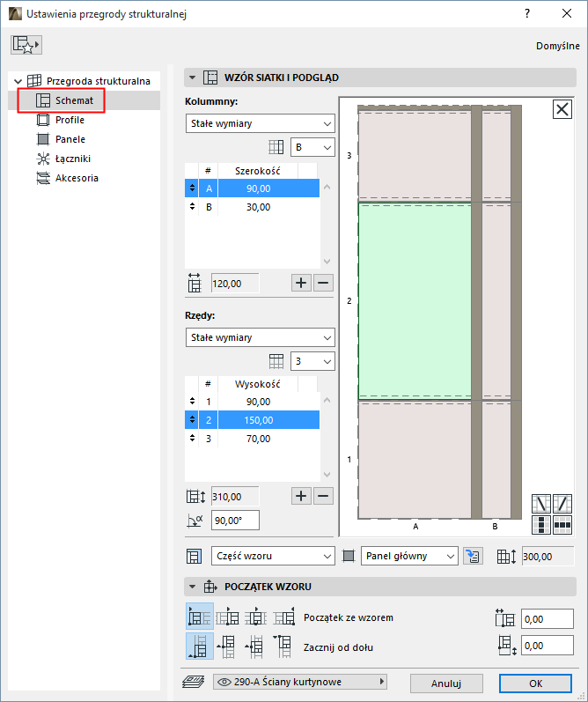Select Schemat in the settings tree
Screen dimensions: 588x702
click(74, 100)
